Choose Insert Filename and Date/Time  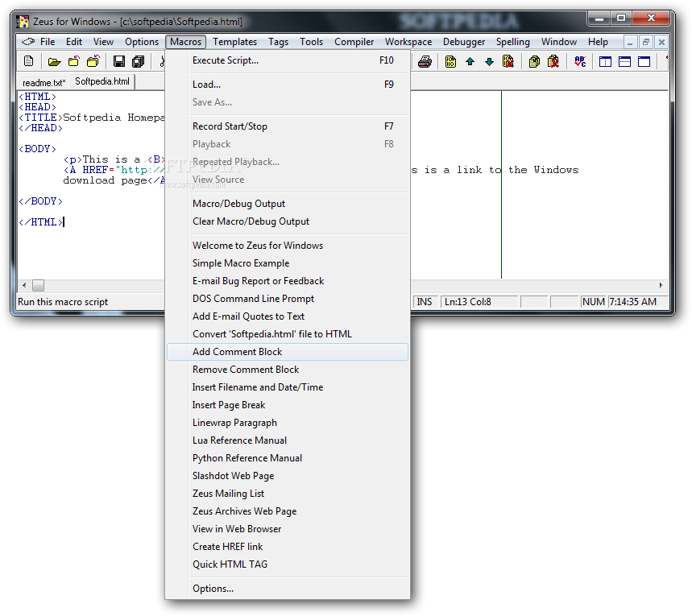pyautogui.click(x=288, y=387)
